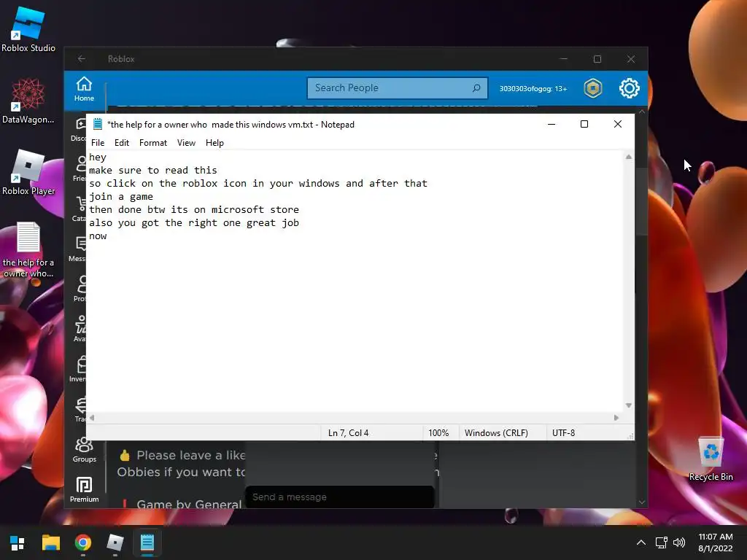The height and width of the screenshot is (560, 747).
Task: Click Notepad horizontal scroll right arrow
Action: pos(616,418)
